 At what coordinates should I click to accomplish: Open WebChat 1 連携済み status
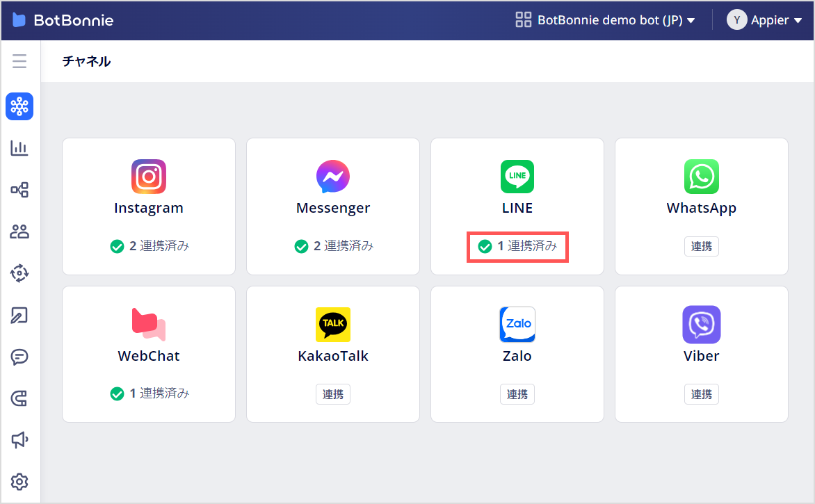pos(150,394)
